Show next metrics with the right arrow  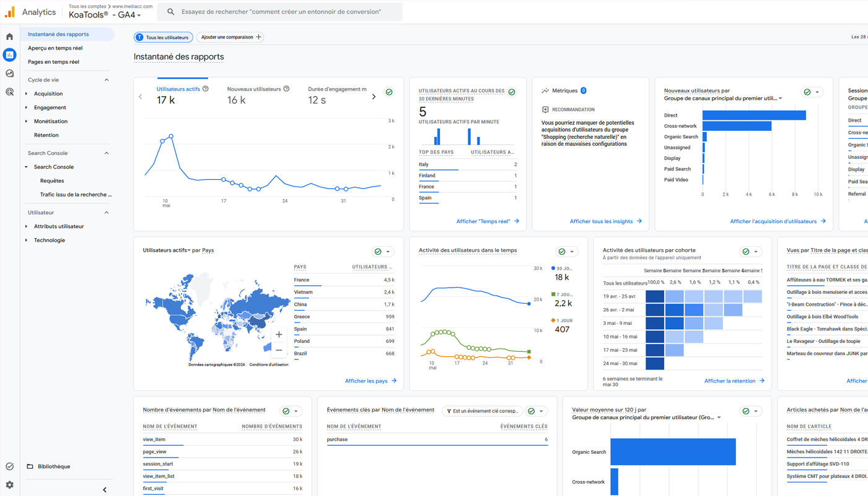(374, 97)
